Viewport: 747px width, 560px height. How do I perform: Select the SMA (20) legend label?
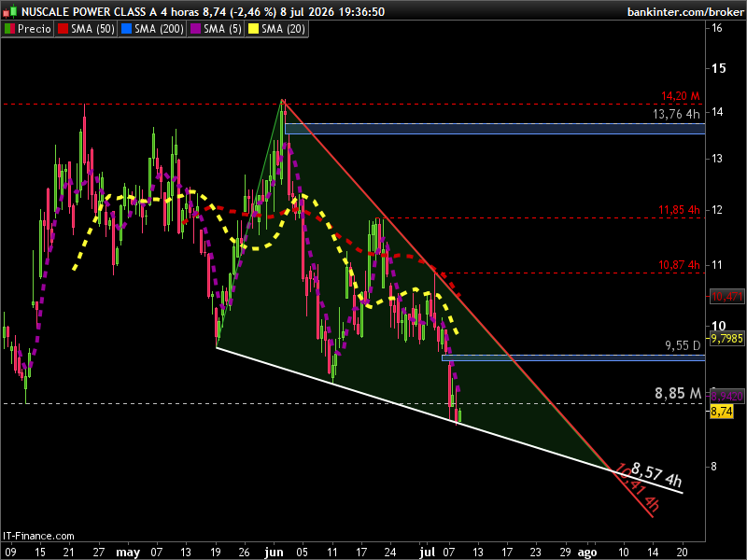(x=283, y=29)
